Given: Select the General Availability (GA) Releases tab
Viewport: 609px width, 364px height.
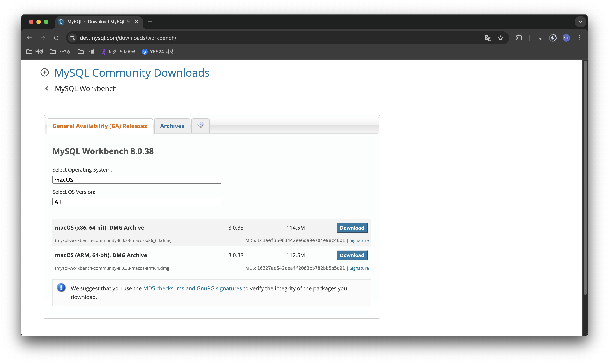Looking at the screenshot, I should tap(100, 126).
